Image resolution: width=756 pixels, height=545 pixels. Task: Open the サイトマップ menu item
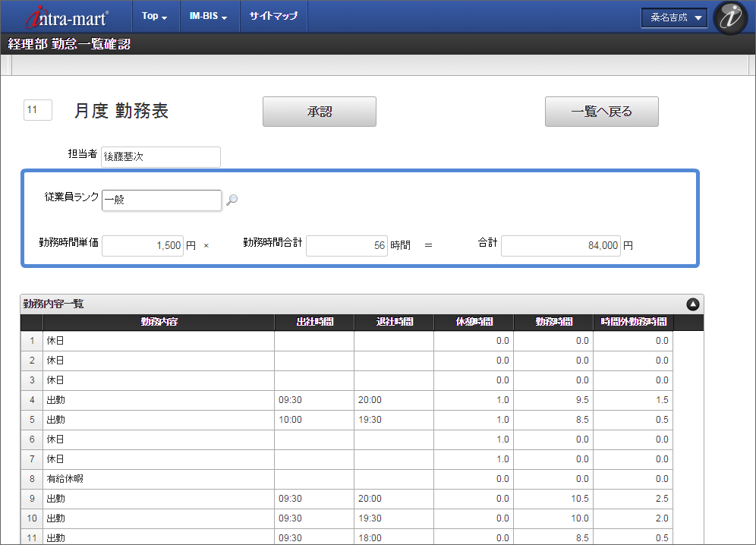(x=273, y=16)
